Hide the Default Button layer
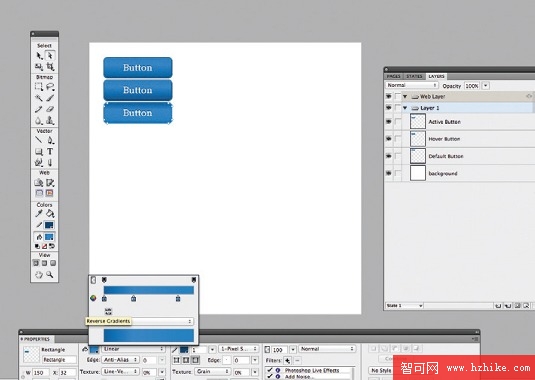This screenshot has height=380, width=535. coord(389,156)
